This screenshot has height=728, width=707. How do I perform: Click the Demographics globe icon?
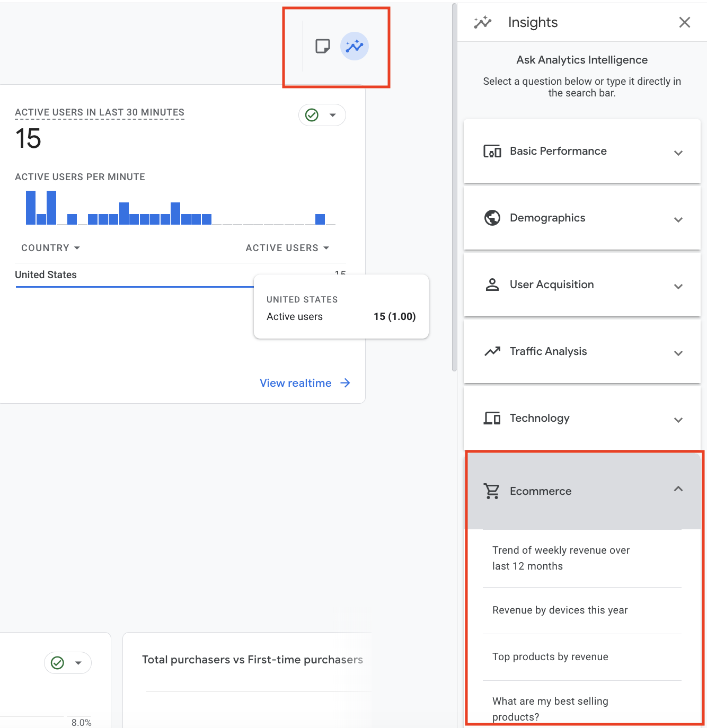click(x=492, y=218)
